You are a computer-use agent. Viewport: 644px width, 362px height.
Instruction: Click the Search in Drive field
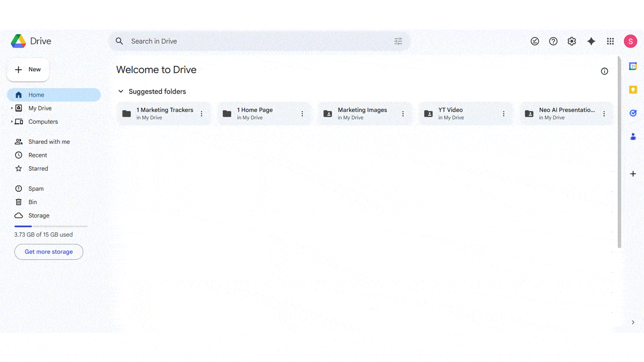pyautogui.click(x=259, y=41)
